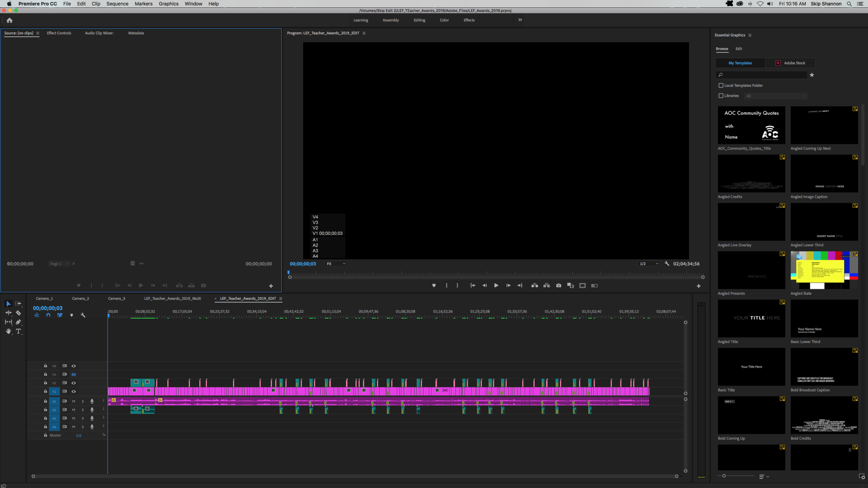
Task: Open the Fit zoom level dropdown
Action: [x=336, y=264]
